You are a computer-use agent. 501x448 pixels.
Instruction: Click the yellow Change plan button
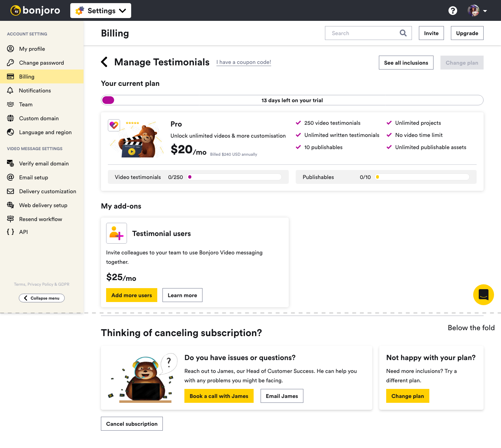[x=408, y=396]
